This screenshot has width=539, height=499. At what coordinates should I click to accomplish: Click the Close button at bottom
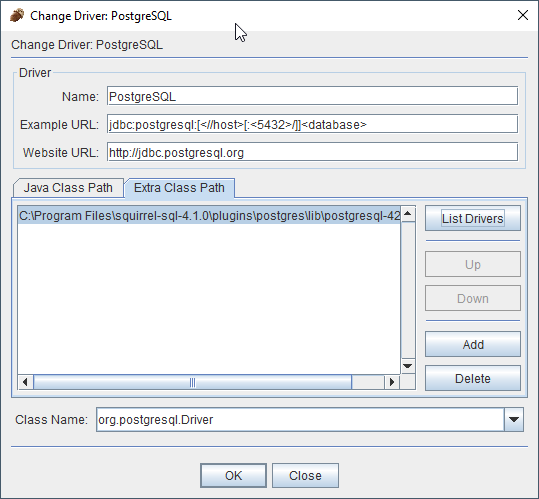point(305,476)
